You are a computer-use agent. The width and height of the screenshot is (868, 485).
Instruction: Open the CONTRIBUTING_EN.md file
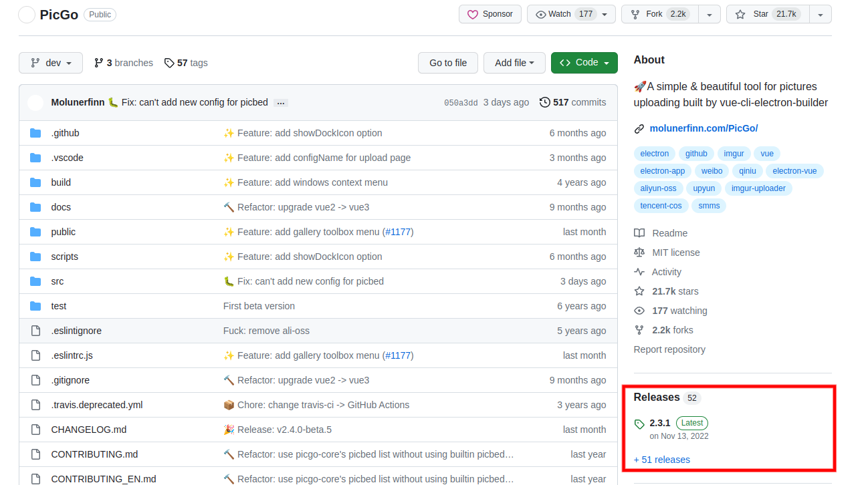click(x=104, y=479)
